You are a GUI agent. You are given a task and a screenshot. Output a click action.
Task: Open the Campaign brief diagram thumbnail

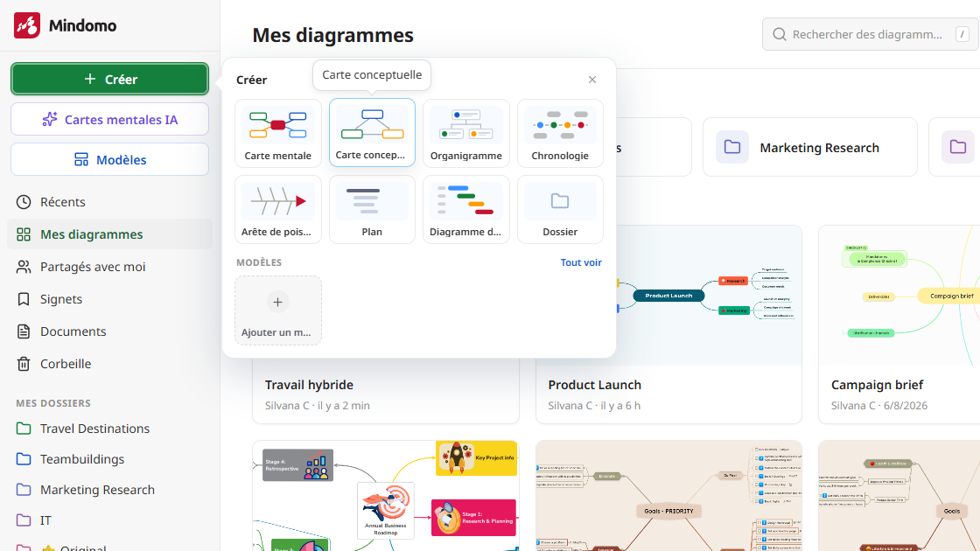pos(899,296)
